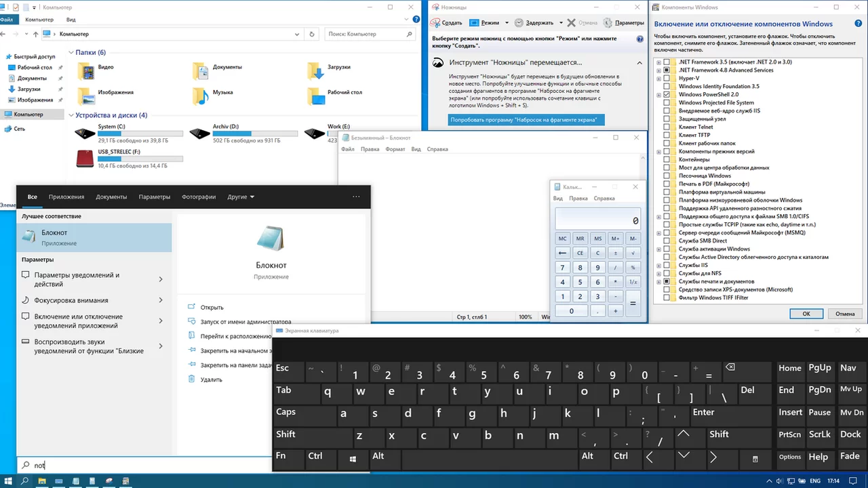Click Создать button in Snipping Tool
The image size is (868, 488).
click(448, 23)
